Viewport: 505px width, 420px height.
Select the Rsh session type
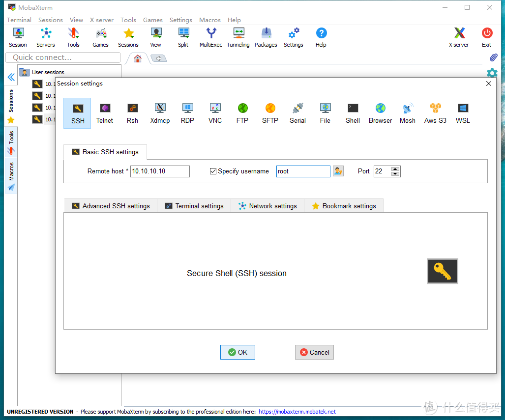[x=132, y=113]
